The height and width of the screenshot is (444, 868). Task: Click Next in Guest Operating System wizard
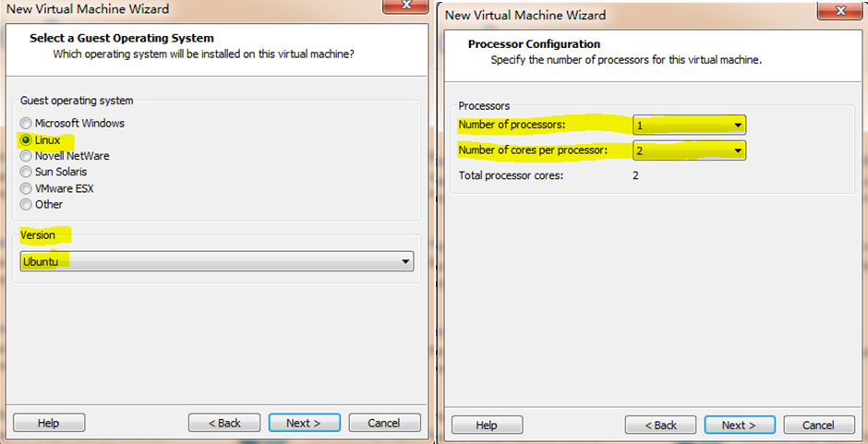(304, 423)
